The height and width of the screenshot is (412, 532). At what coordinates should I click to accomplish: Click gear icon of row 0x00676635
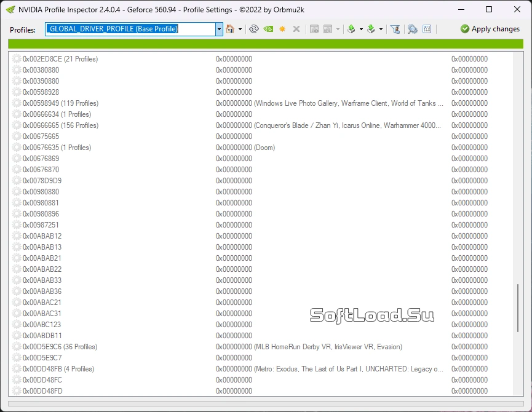pyautogui.click(x=17, y=147)
